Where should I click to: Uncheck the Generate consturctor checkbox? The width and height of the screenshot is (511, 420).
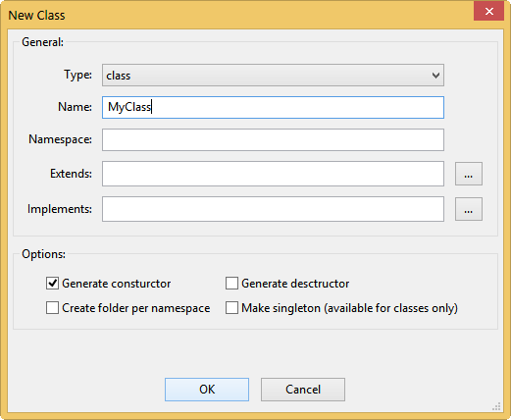(x=52, y=284)
